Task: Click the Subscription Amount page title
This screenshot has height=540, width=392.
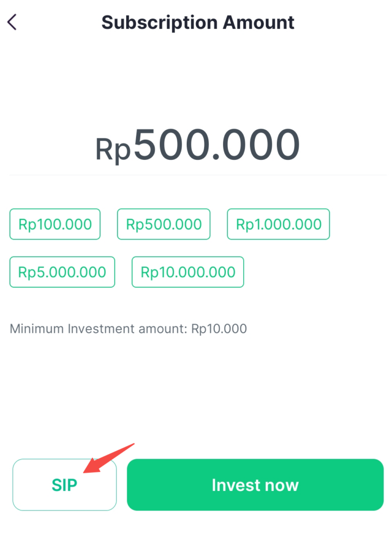Action: point(198,23)
